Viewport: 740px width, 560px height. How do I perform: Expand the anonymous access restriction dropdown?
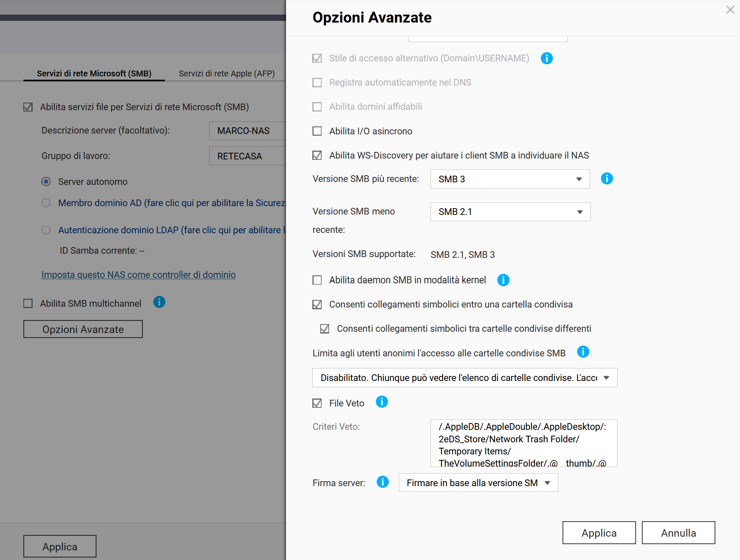coord(464,378)
